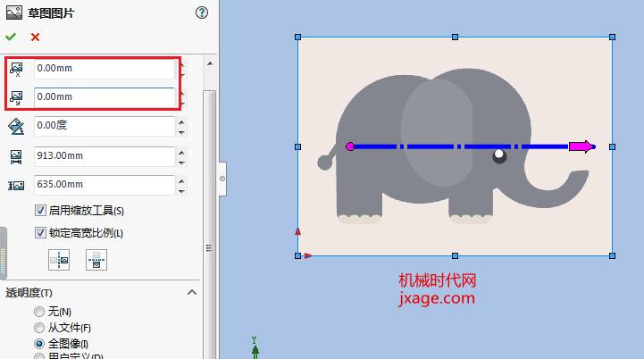Viewport: 644px width, 359px height.
Task: Click the rotation angle icon
Action: coord(16,126)
